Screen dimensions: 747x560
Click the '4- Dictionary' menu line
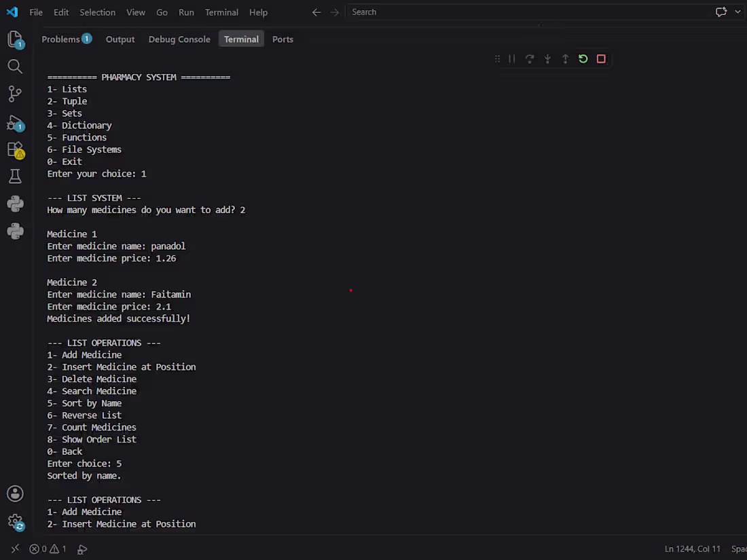(79, 126)
